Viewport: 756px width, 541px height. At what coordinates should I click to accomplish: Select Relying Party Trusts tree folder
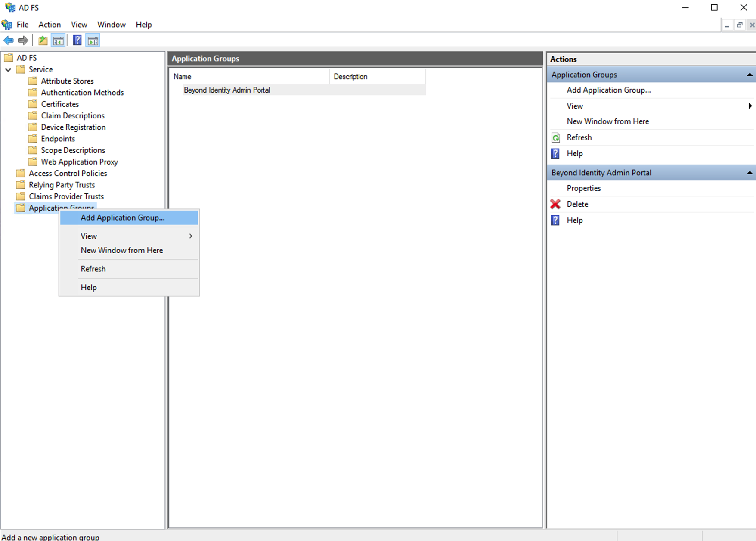pos(62,185)
